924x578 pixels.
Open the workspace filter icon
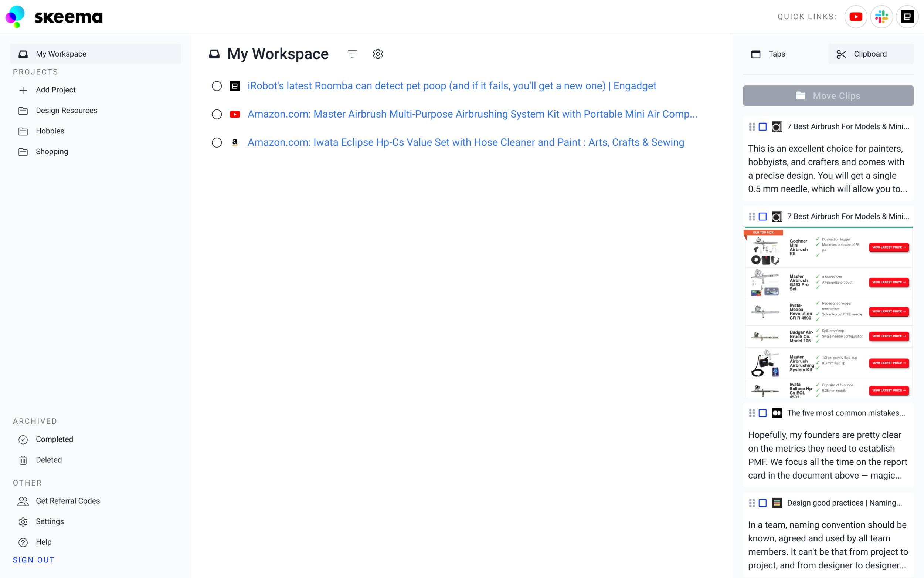click(352, 54)
